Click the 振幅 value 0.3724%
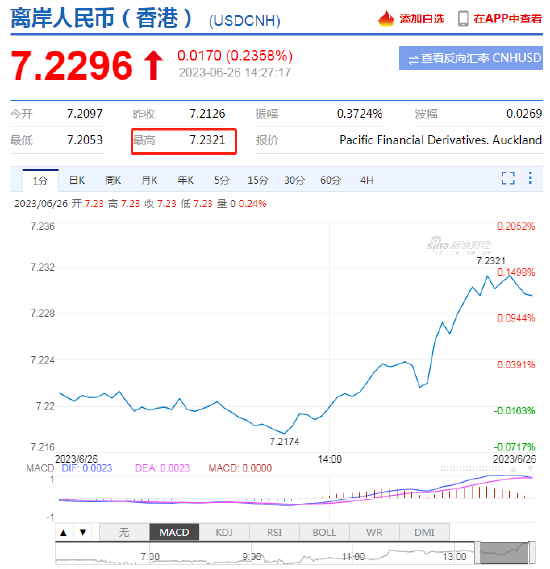The height and width of the screenshot is (569, 550). (360, 114)
